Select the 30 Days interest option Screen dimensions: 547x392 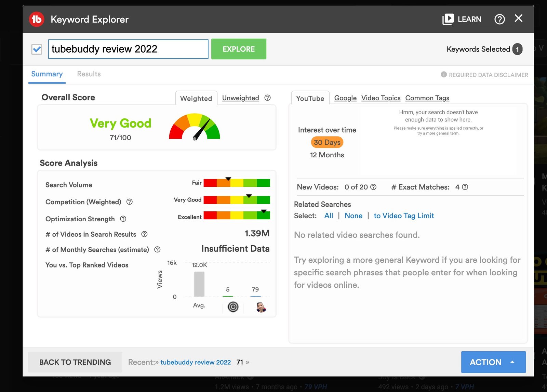point(327,142)
